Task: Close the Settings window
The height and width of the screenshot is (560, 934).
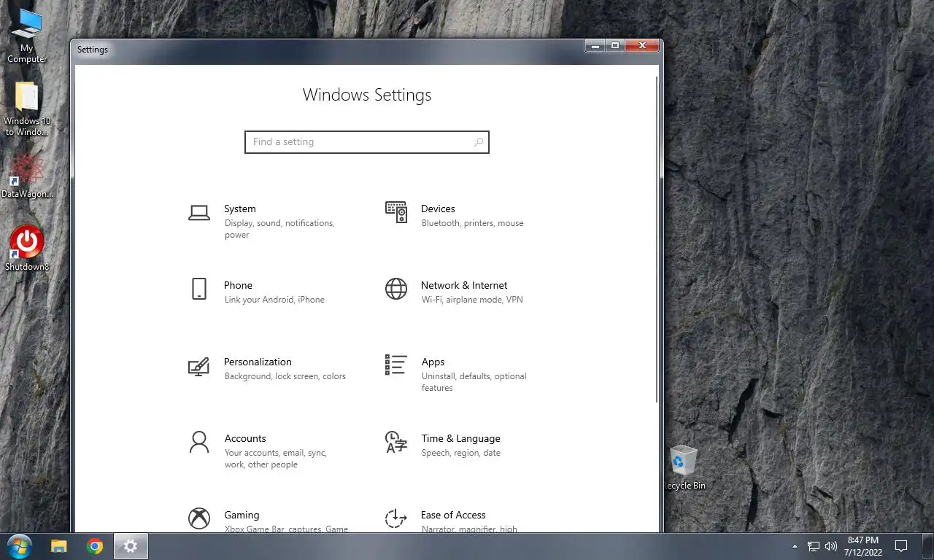Action: coord(642,46)
